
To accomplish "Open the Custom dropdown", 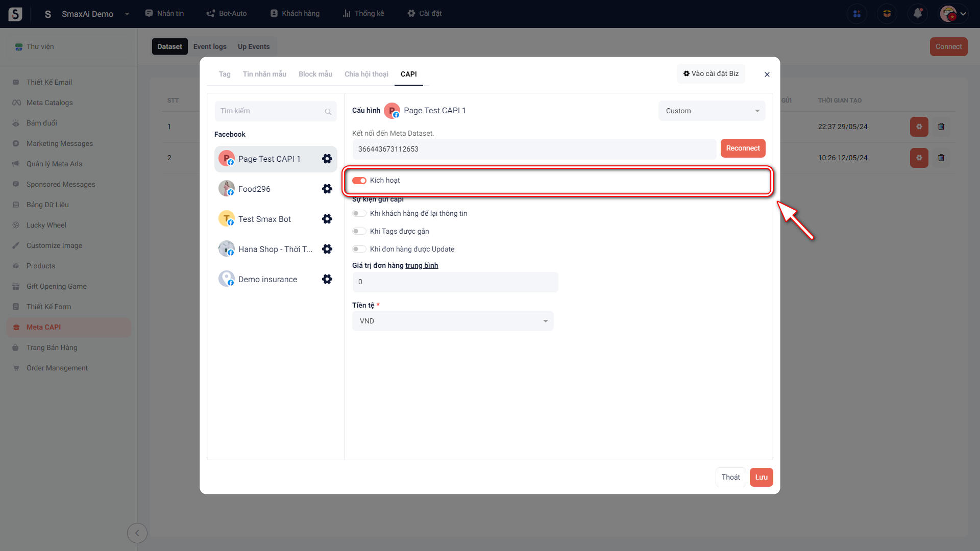I will (x=712, y=111).
